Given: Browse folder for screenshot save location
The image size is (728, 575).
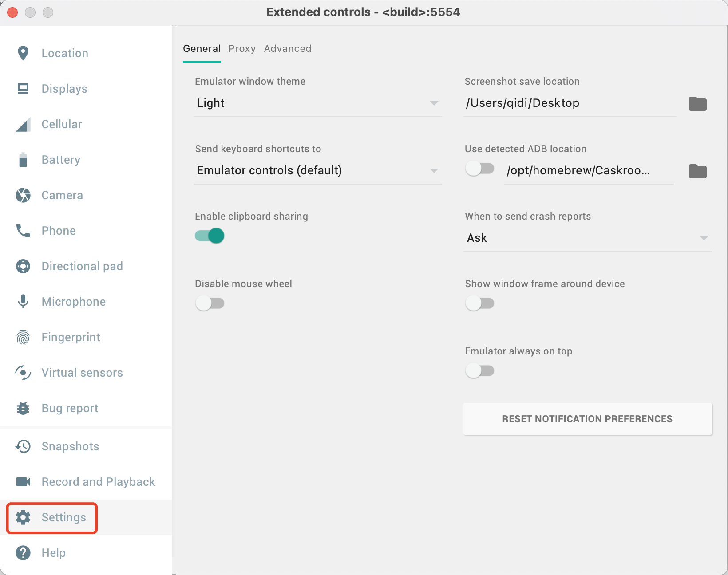Looking at the screenshot, I should point(698,104).
